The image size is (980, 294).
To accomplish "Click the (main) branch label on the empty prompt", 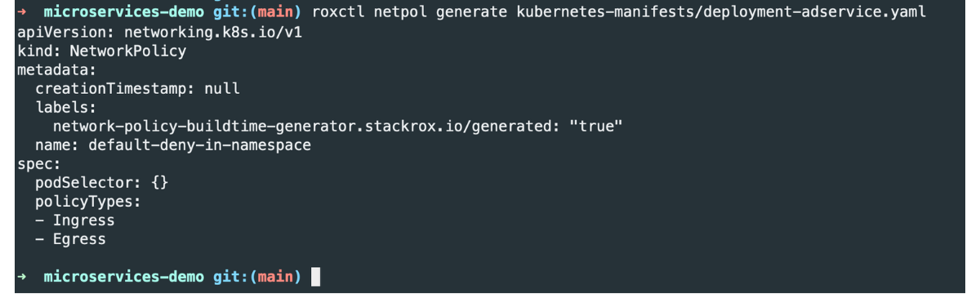I will pyautogui.click(x=274, y=278).
